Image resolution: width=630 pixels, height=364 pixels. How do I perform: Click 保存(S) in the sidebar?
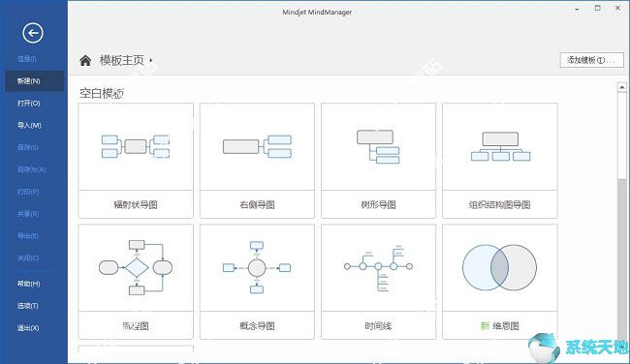(28, 147)
